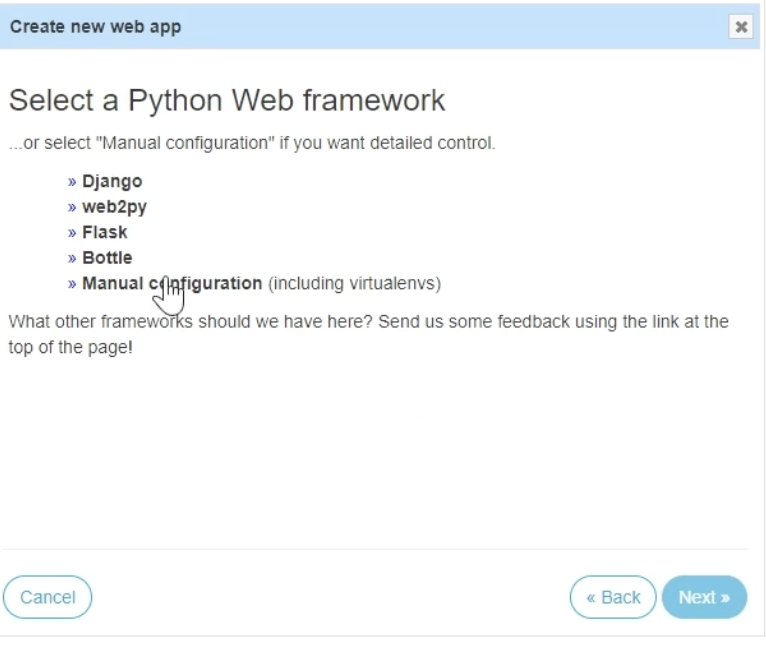Click the divider line above the buttons
The image size is (766, 656).
click(x=375, y=550)
